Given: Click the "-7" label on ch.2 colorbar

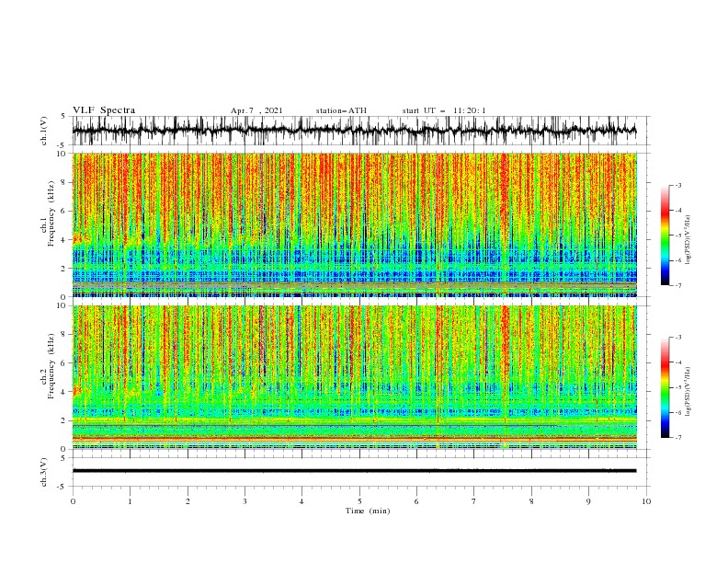Looking at the screenshot, I should coord(677,438).
